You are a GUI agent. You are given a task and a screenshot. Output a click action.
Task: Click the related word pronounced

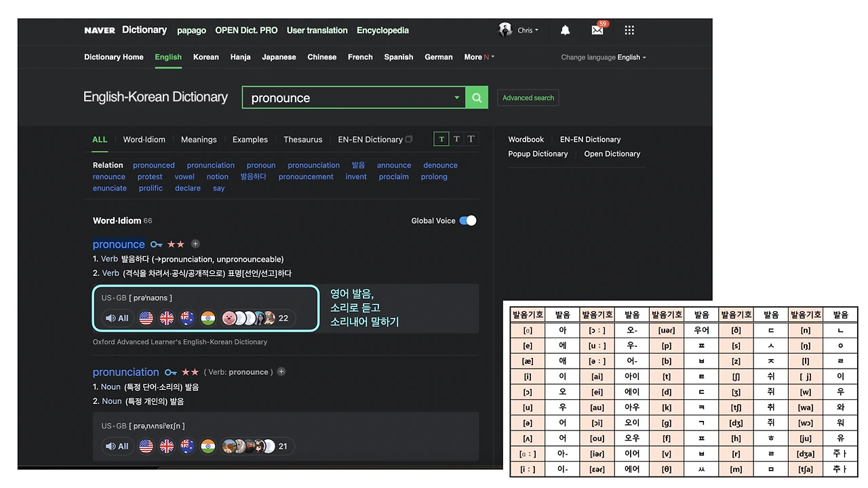pos(154,165)
